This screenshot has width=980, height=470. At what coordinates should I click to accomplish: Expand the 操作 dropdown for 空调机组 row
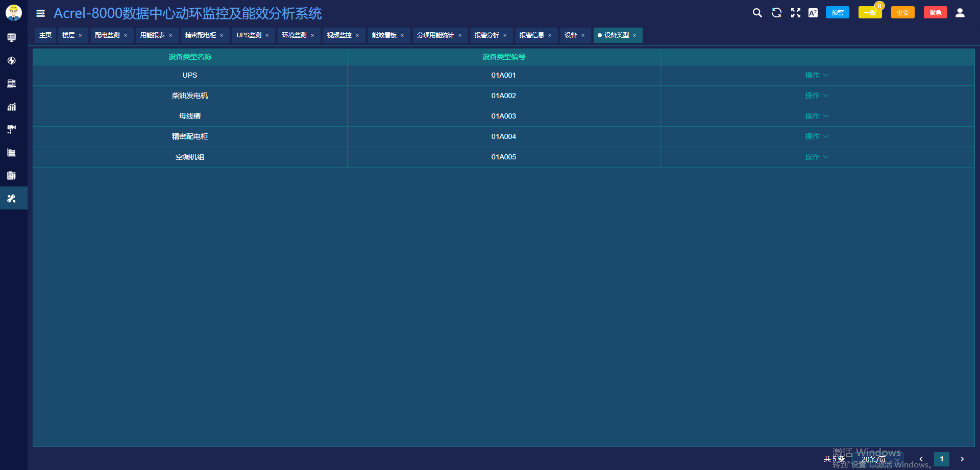pyautogui.click(x=817, y=157)
